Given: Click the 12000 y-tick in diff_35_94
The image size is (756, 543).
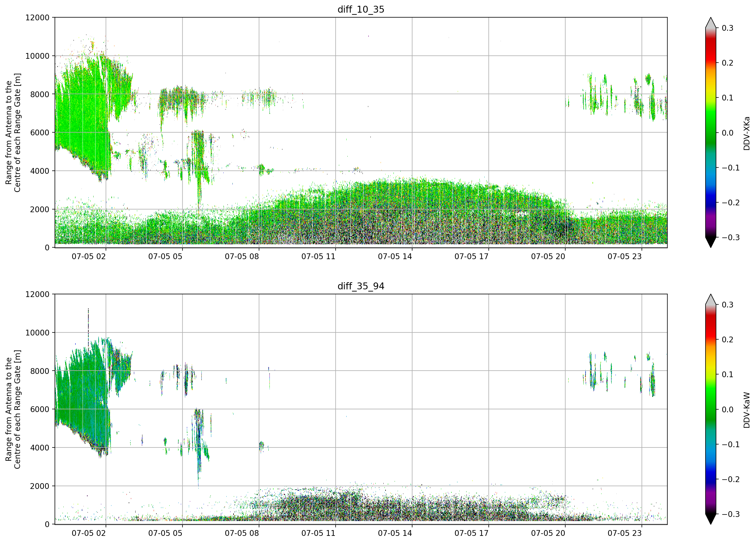Looking at the screenshot, I should (37, 294).
